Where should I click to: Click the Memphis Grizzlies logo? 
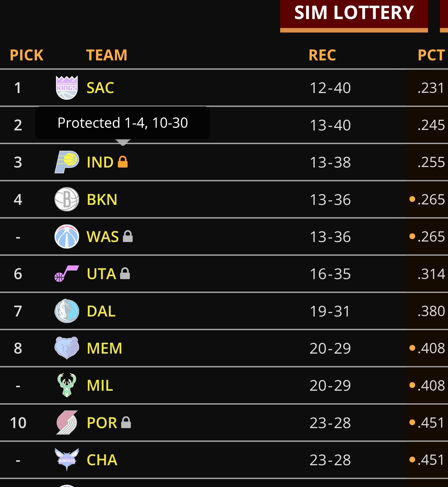coord(67,348)
